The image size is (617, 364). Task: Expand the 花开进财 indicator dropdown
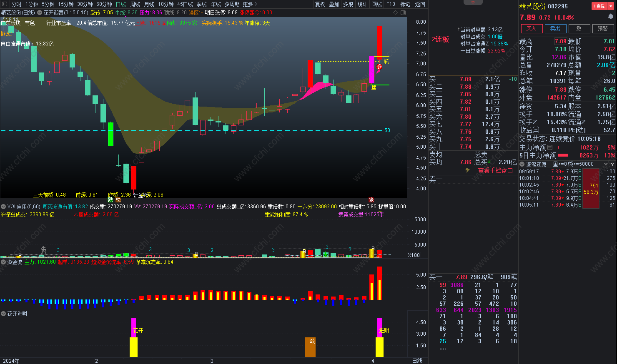[x=3, y=314]
